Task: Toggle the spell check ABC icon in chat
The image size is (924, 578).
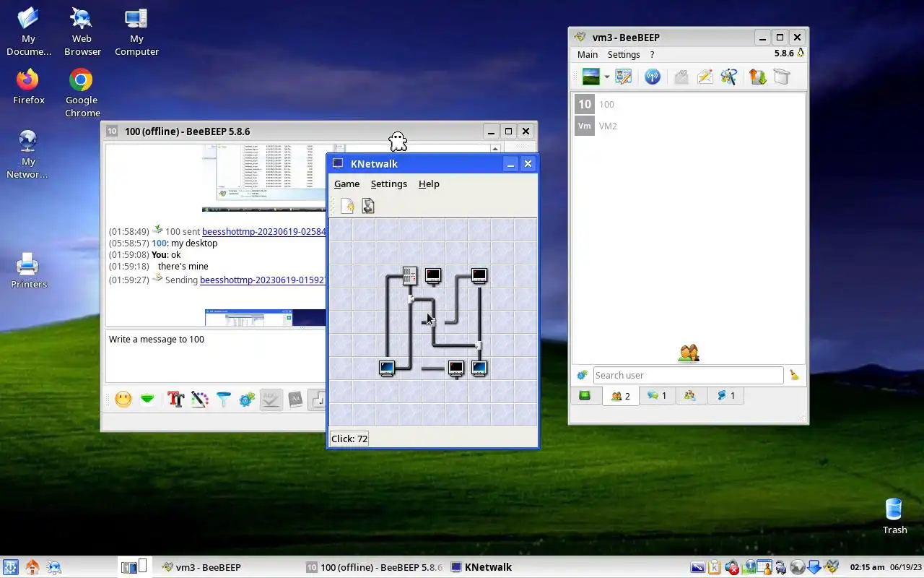Action: [x=271, y=400]
